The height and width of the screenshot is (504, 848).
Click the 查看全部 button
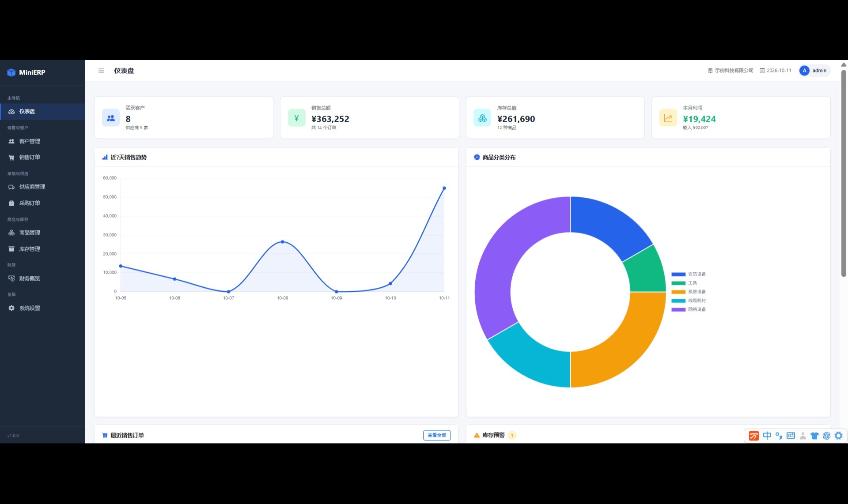pyautogui.click(x=437, y=435)
